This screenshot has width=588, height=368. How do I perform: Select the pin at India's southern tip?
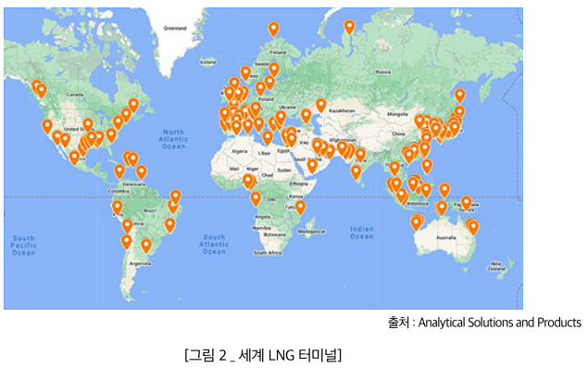point(356,172)
